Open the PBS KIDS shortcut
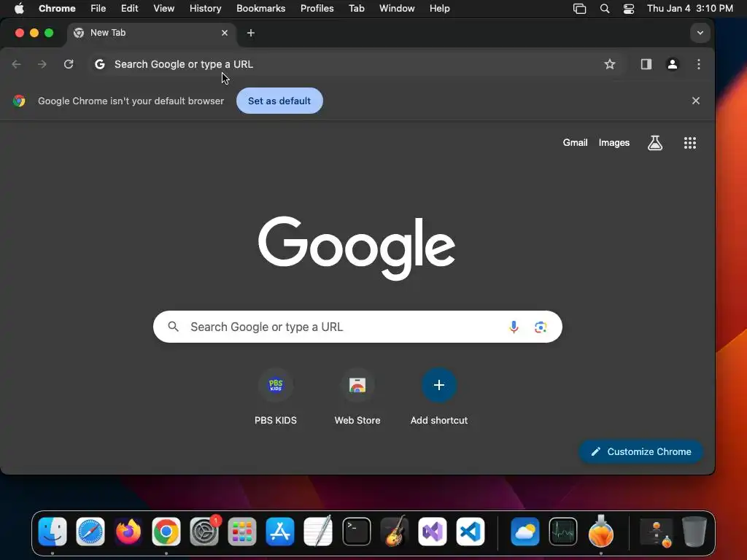This screenshot has width=747, height=560. click(x=275, y=397)
